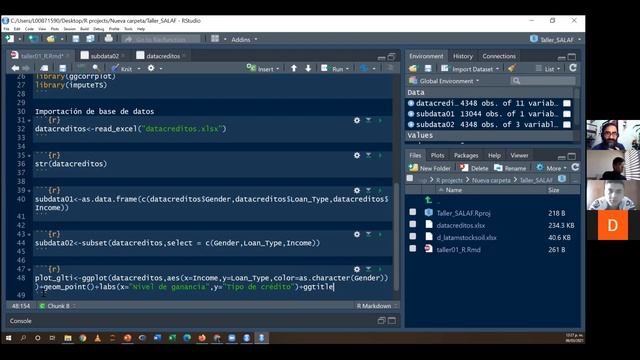Save the taller01_R.Rmd document in the editor toolbar

[62, 68]
